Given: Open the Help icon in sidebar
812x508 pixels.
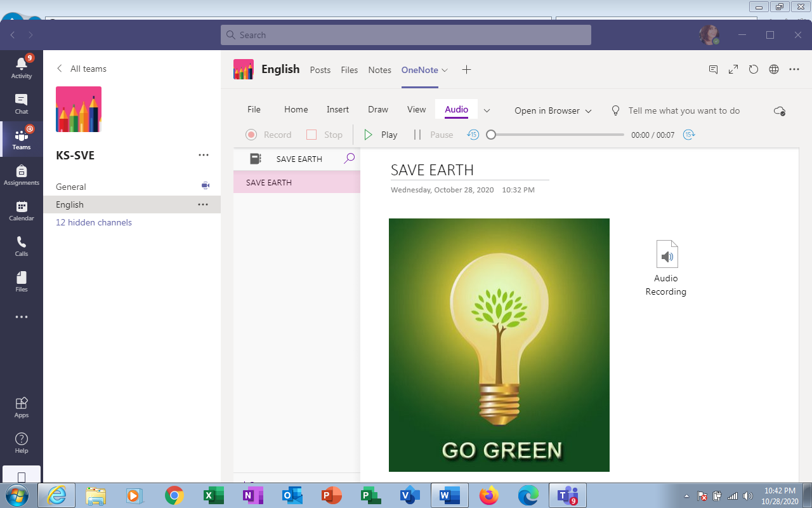Looking at the screenshot, I should tap(22, 443).
